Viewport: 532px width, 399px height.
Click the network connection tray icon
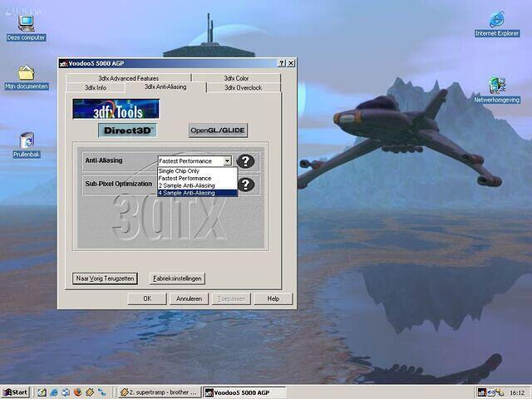(499, 392)
